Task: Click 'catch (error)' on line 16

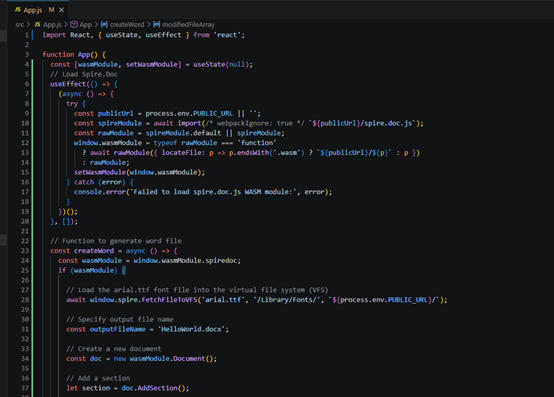Action: point(99,182)
